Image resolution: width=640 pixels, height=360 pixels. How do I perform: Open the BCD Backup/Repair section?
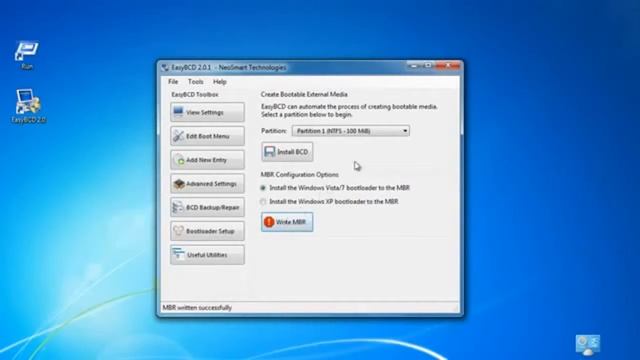(207, 207)
